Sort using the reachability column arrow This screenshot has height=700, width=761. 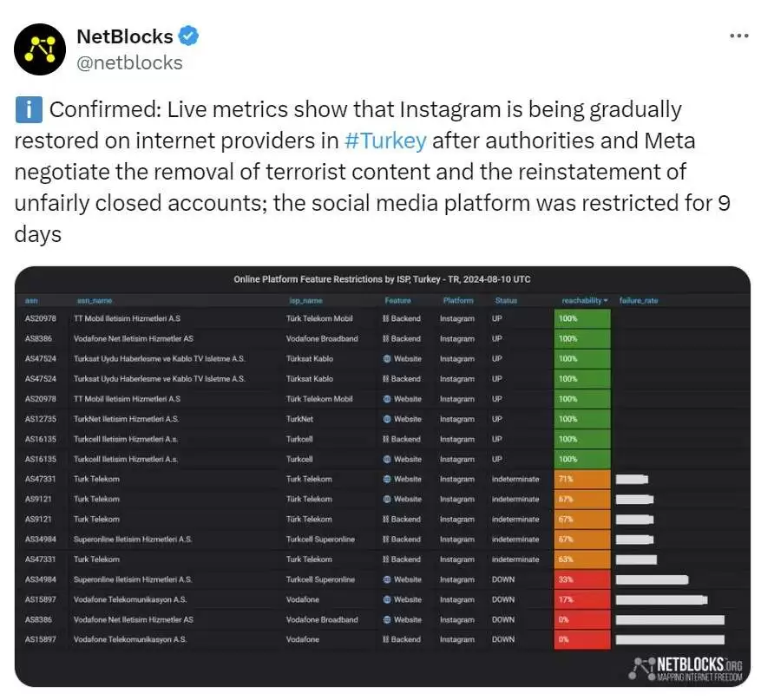(605, 301)
